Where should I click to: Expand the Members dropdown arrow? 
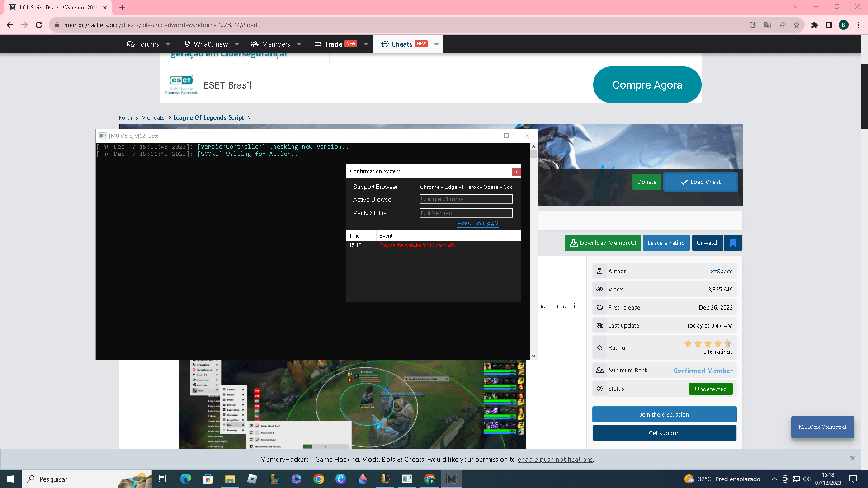pyautogui.click(x=299, y=44)
